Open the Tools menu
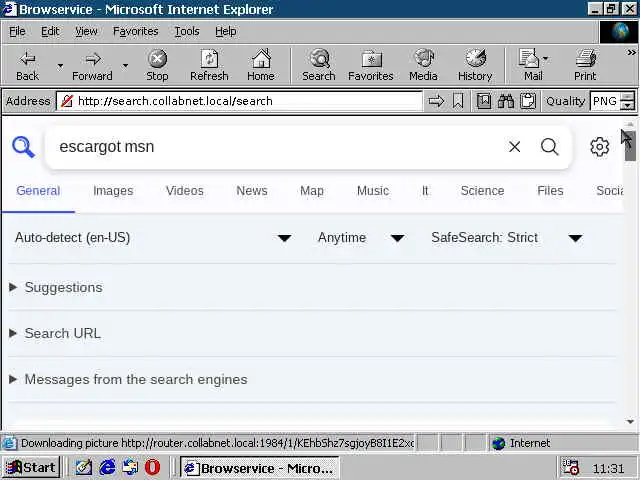The image size is (640, 480). coord(187,31)
